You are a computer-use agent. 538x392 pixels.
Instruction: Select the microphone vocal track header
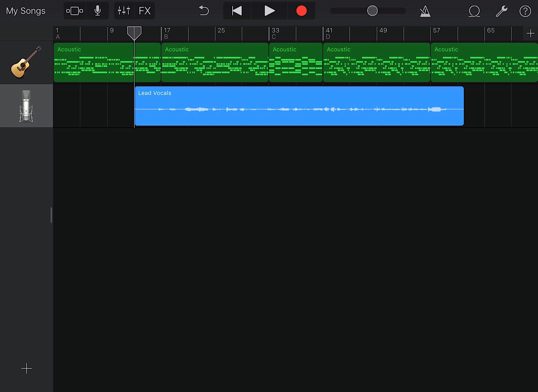coord(27,106)
